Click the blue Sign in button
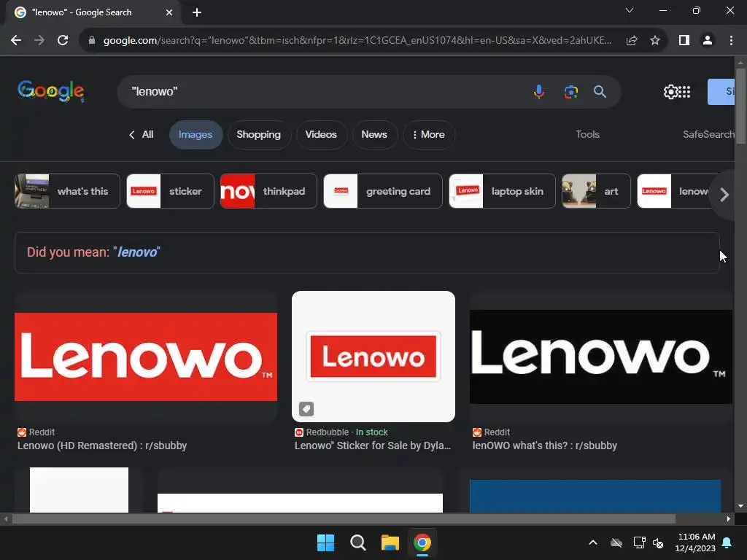Viewport: 747px width, 560px height. coord(721,91)
